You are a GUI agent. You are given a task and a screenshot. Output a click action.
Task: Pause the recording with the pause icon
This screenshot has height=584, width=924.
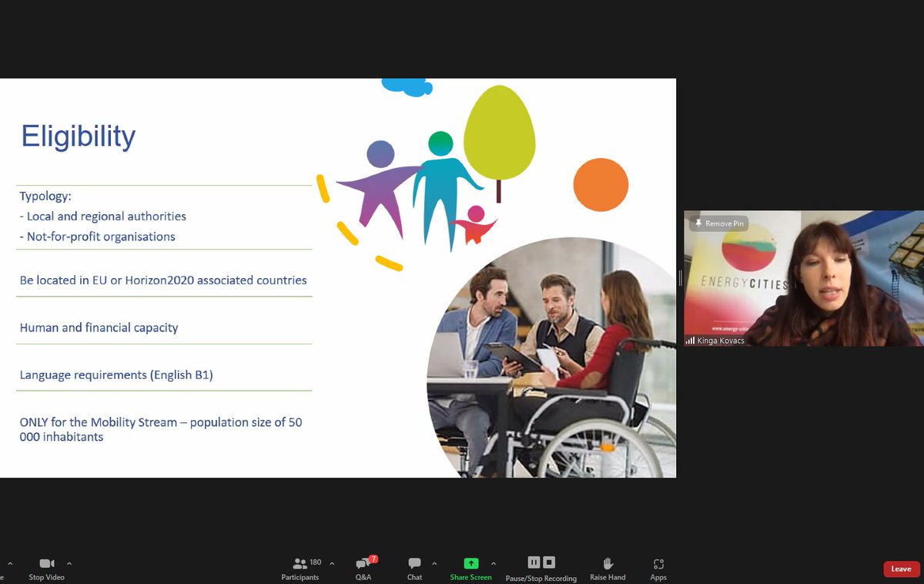tap(534, 562)
